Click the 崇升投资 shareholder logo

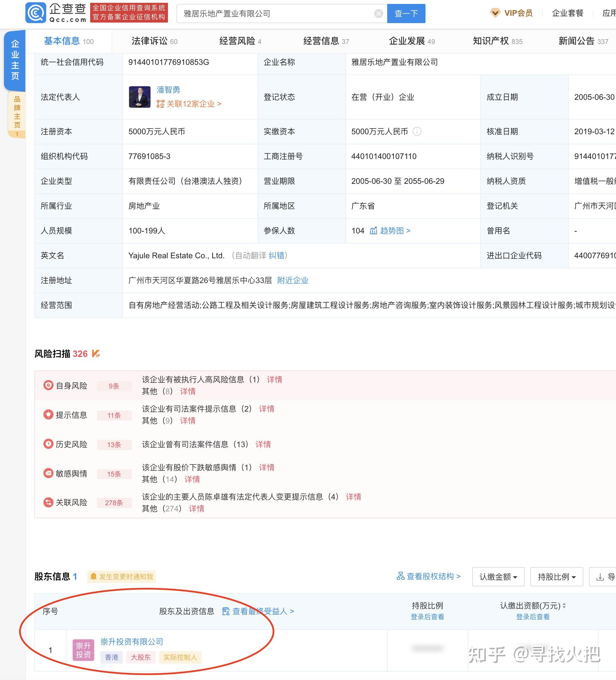(83, 650)
